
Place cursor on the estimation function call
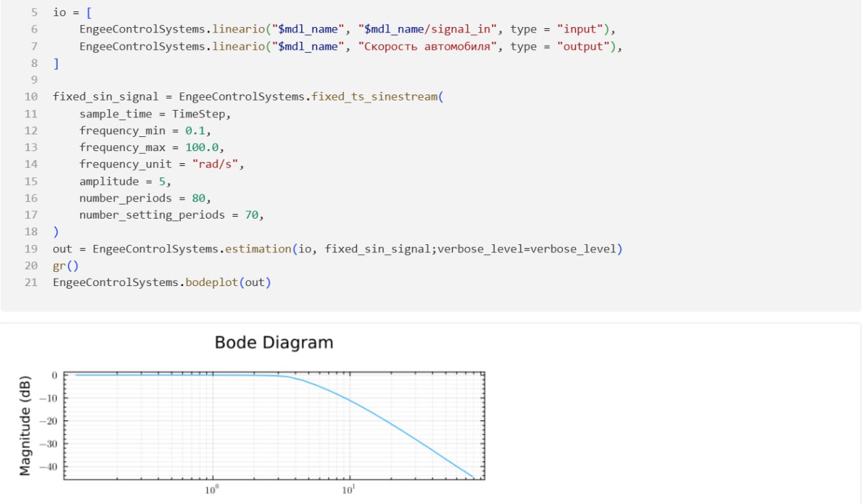tap(259, 249)
